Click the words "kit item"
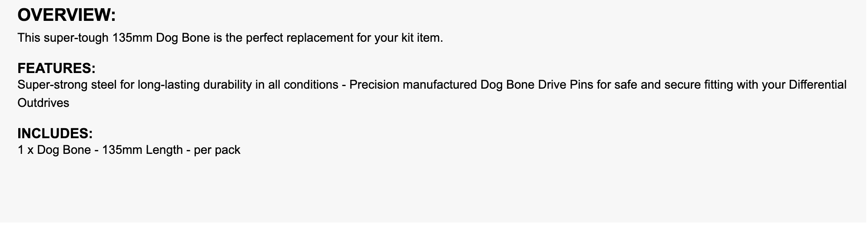The height and width of the screenshot is (226, 868). [418, 38]
